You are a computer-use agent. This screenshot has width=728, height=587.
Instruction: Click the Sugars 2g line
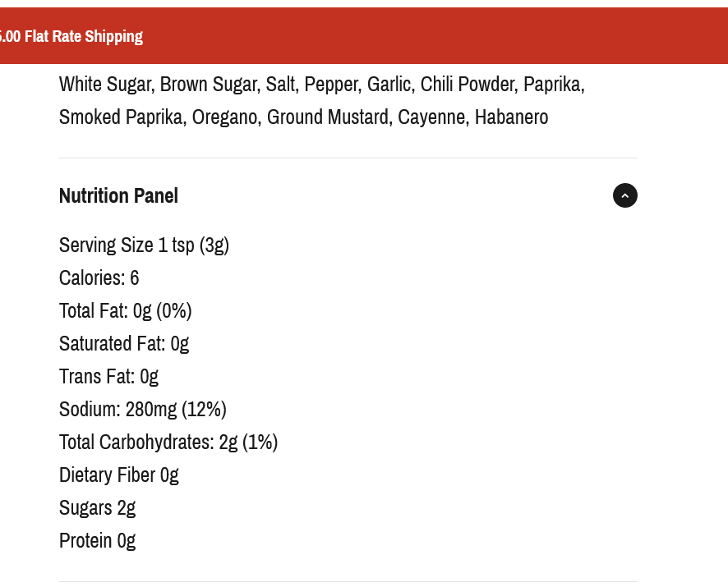pyautogui.click(x=97, y=507)
